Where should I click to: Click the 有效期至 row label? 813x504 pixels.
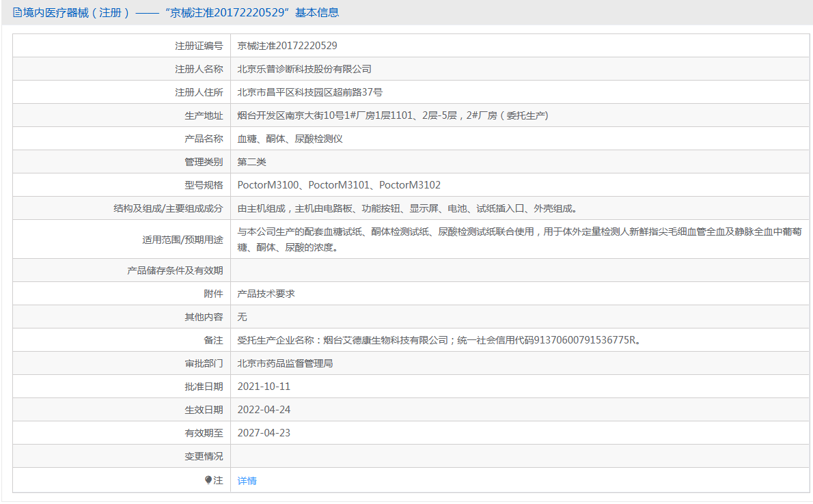204,433
